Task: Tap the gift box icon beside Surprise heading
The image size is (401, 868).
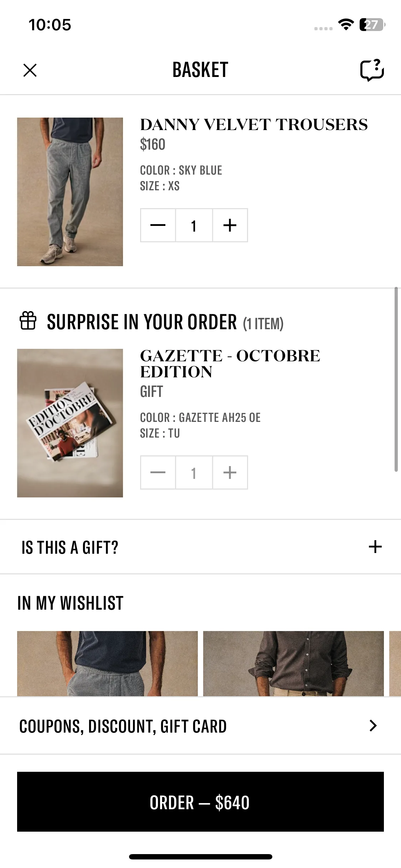Action: point(28,320)
